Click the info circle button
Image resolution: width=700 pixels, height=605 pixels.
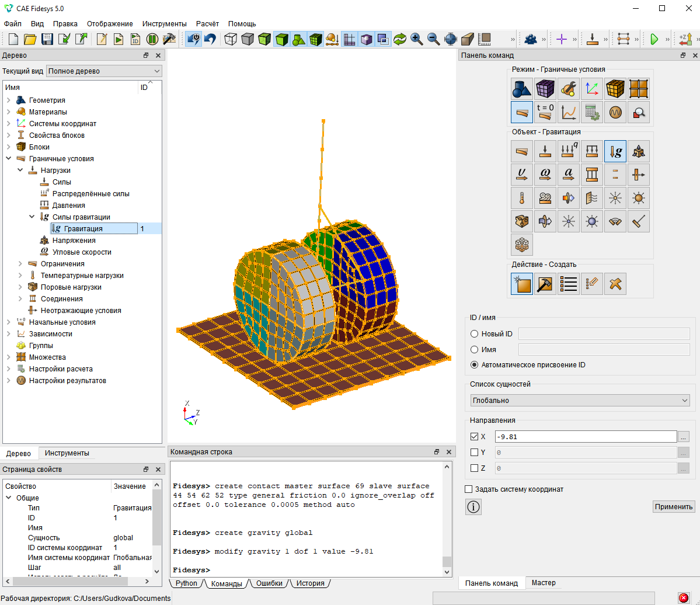473,507
